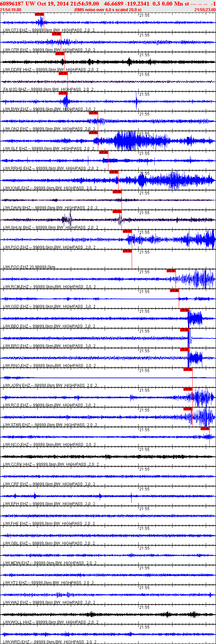Viewport: 216px width, 644px height.
Task: Click the red pick flag on UW.BVW trace
Action: (63, 93)
